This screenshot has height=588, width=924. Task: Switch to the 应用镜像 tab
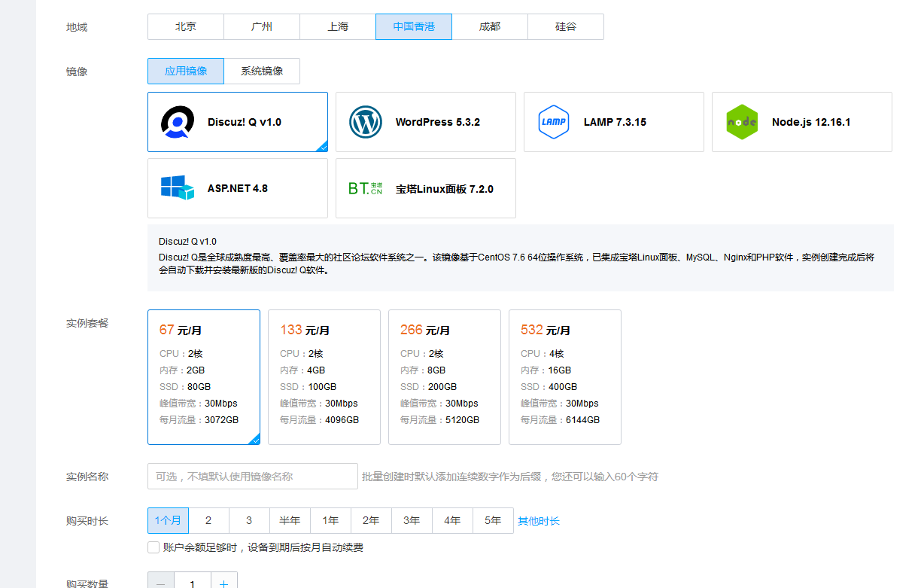coord(186,71)
